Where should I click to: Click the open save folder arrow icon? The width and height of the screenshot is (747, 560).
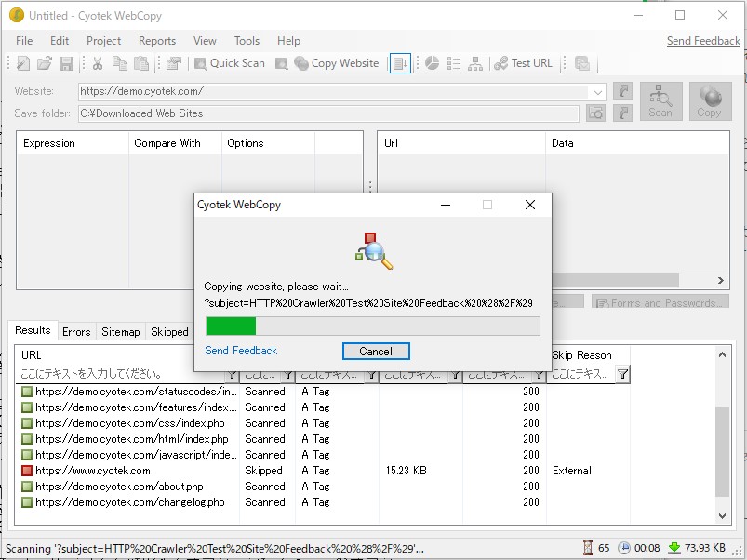click(x=622, y=113)
